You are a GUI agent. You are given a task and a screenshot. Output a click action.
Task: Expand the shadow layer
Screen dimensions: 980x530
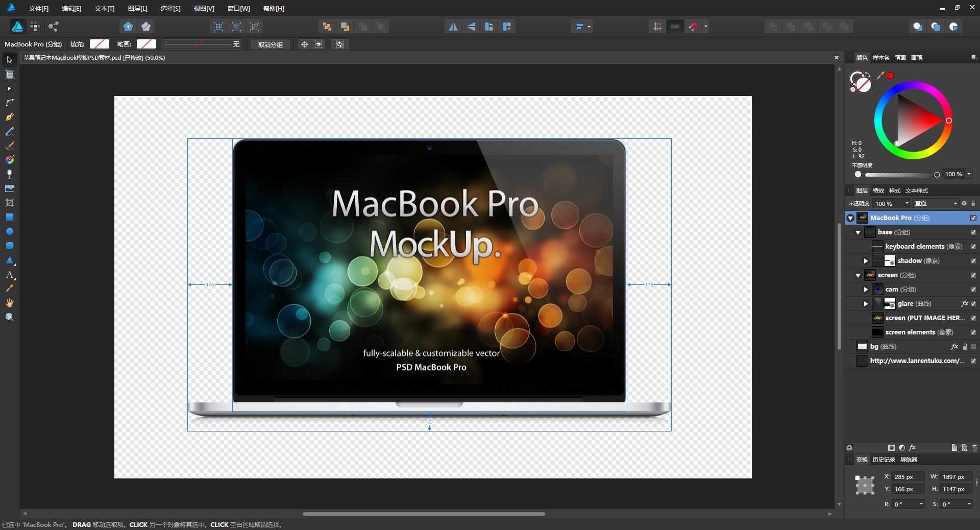point(866,261)
